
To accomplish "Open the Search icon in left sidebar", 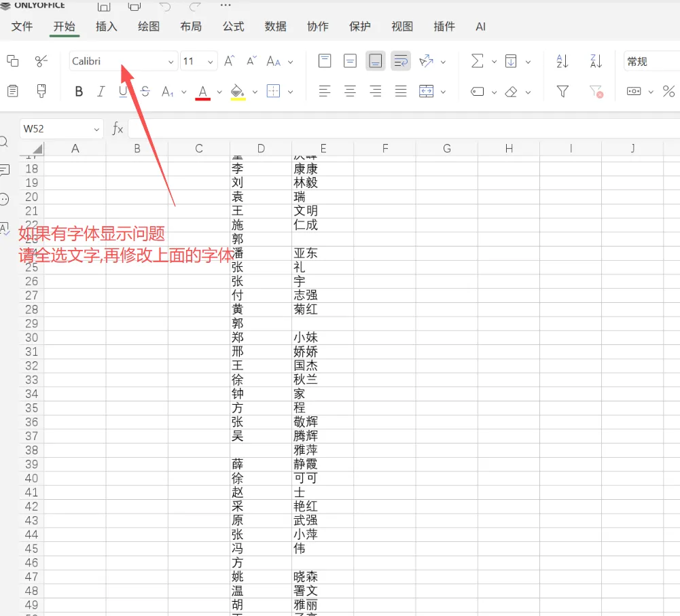I will [x=4, y=142].
